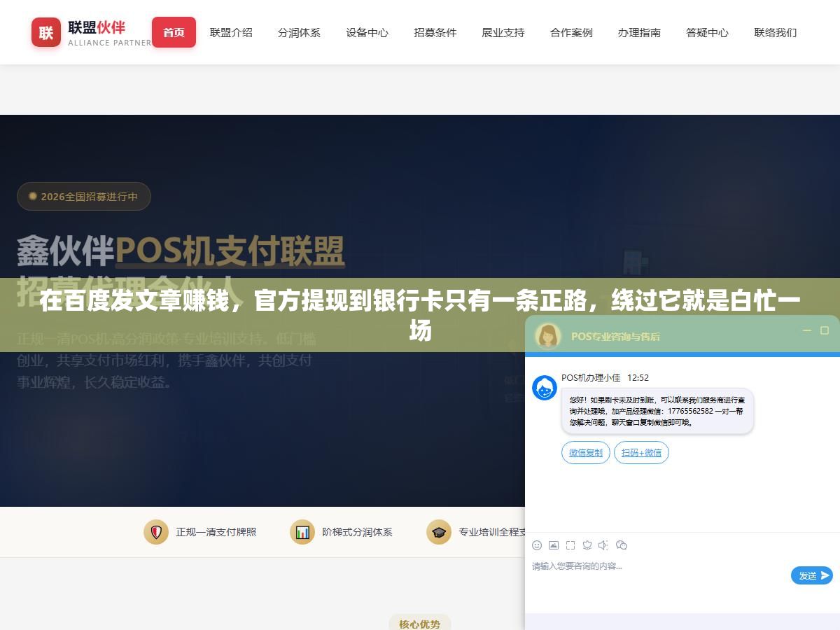Click the chat message bubble with WeChat number
This screenshot has width=840, height=630.
[657, 412]
